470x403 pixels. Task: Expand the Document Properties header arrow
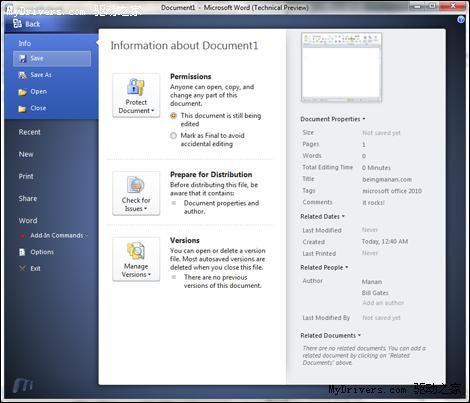click(x=364, y=119)
